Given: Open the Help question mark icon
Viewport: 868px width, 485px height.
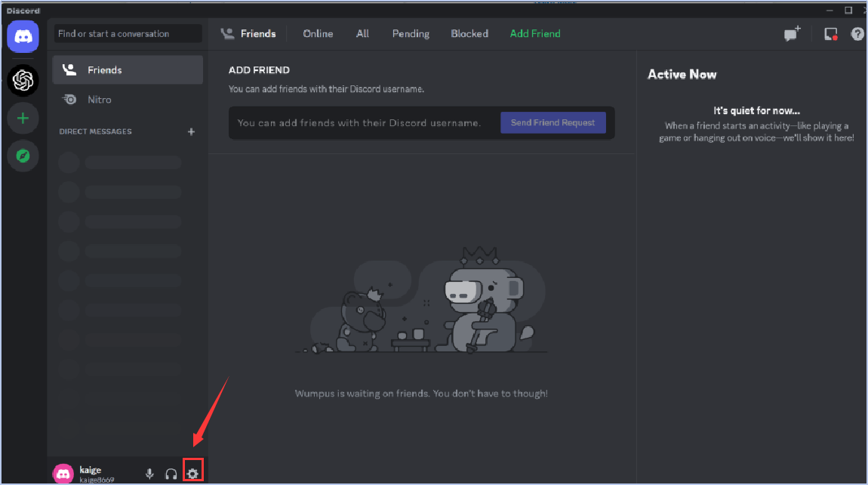Looking at the screenshot, I should click(x=857, y=34).
